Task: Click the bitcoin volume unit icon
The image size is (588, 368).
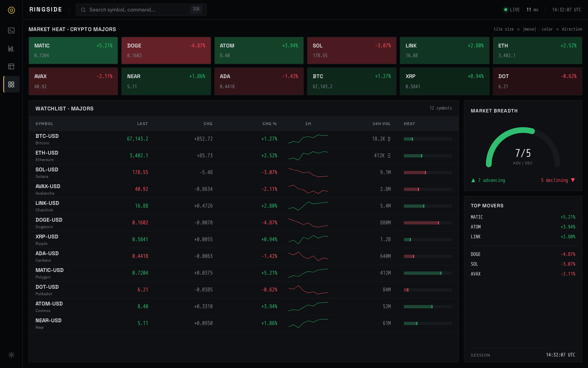Action: (389, 139)
